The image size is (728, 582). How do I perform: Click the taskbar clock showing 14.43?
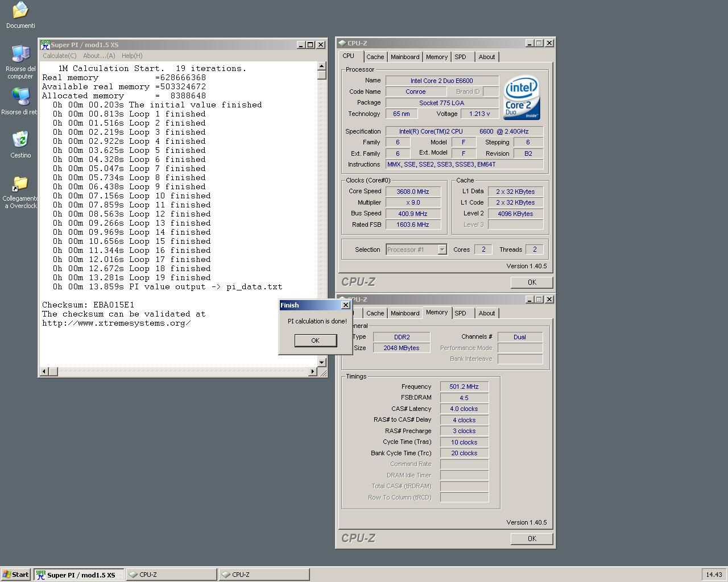coord(714,575)
